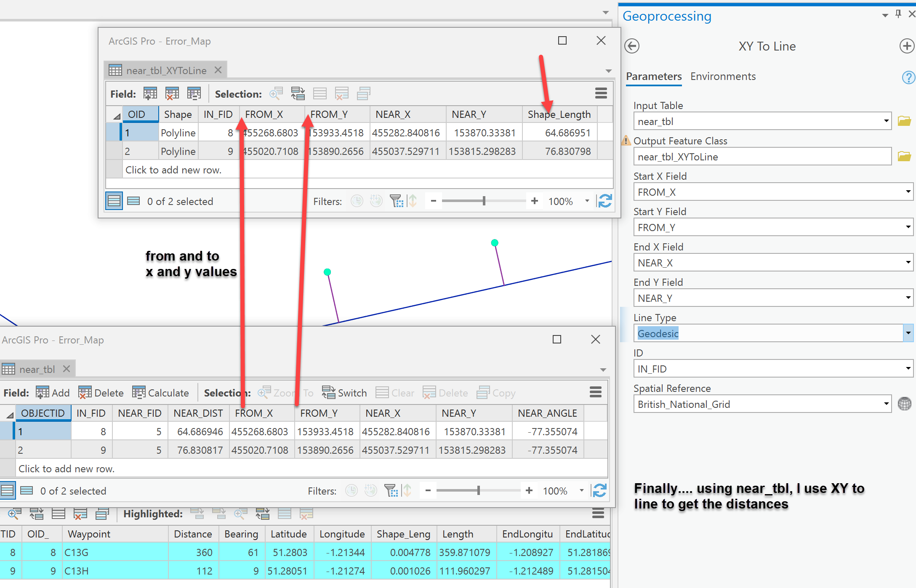This screenshot has height=588, width=916.
Task: Click Add Field icon in XYToLine table
Action: pos(150,93)
